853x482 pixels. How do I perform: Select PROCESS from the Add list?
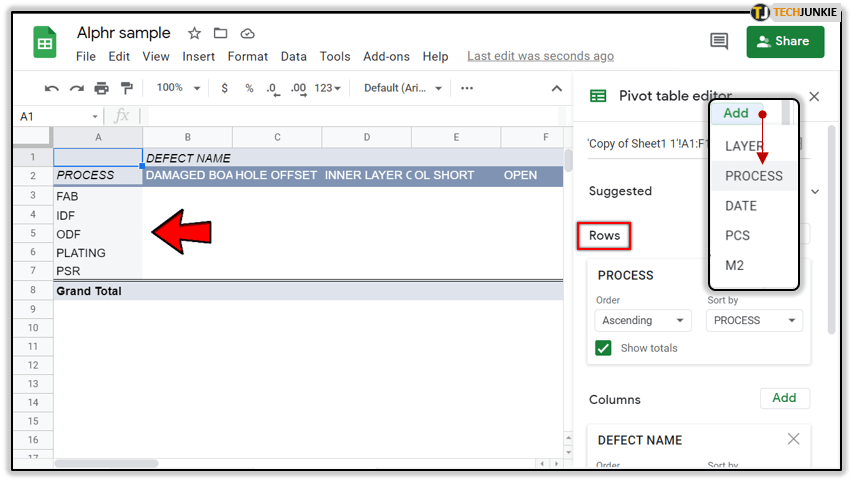(754, 176)
